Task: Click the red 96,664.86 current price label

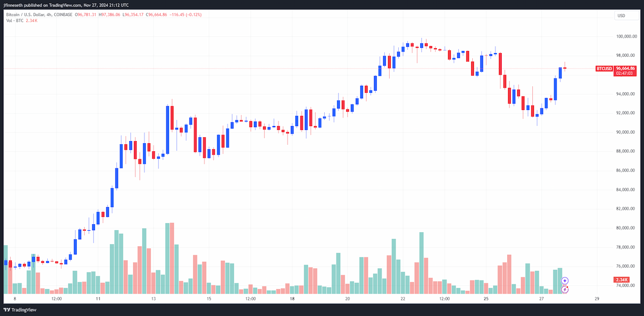Action: coord(626,69)
